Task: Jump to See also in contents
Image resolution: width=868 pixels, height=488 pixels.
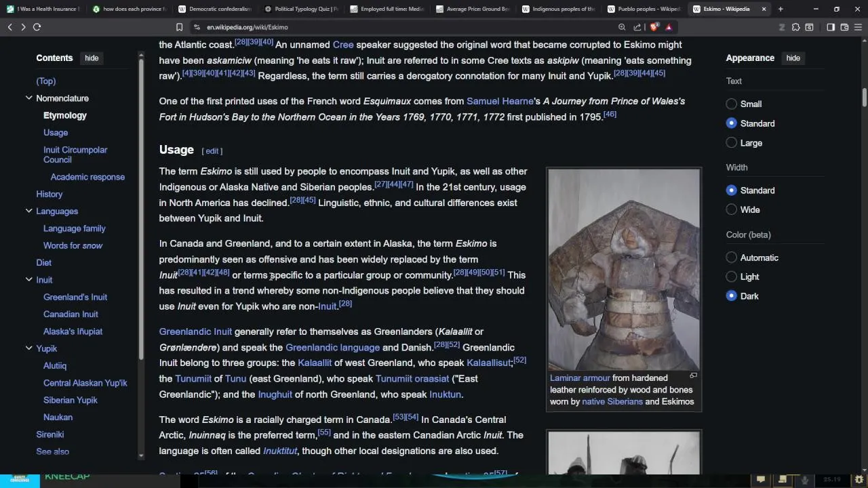Action: tap(52, 451)
